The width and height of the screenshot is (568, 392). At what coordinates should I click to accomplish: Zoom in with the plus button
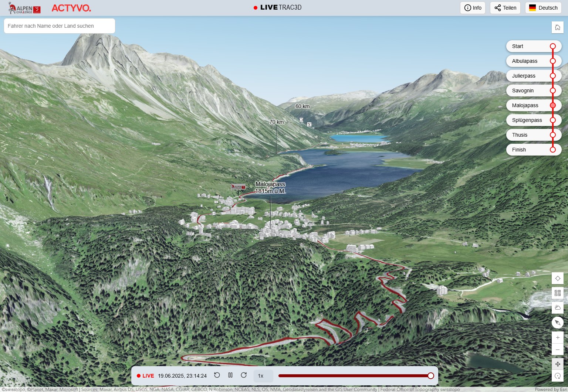557,337
